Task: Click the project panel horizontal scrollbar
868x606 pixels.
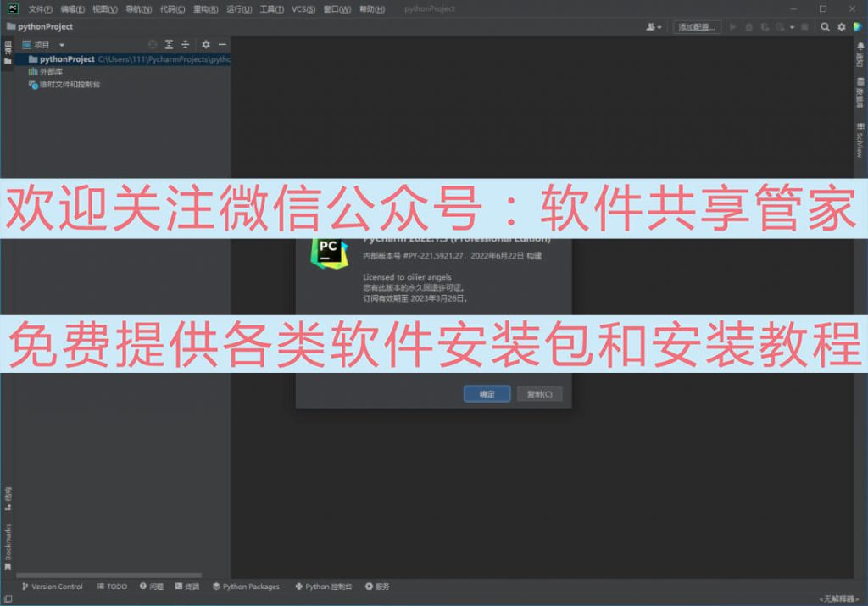Action: pyautogui.click(x=108, y=575)
